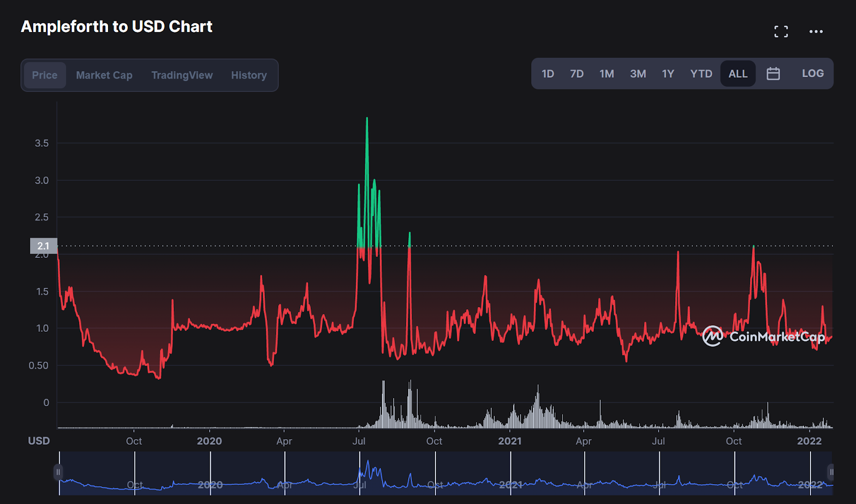Click the left timeline scrubber handle
This screenshot has width=856, height=504.
[x=57, y=472]
